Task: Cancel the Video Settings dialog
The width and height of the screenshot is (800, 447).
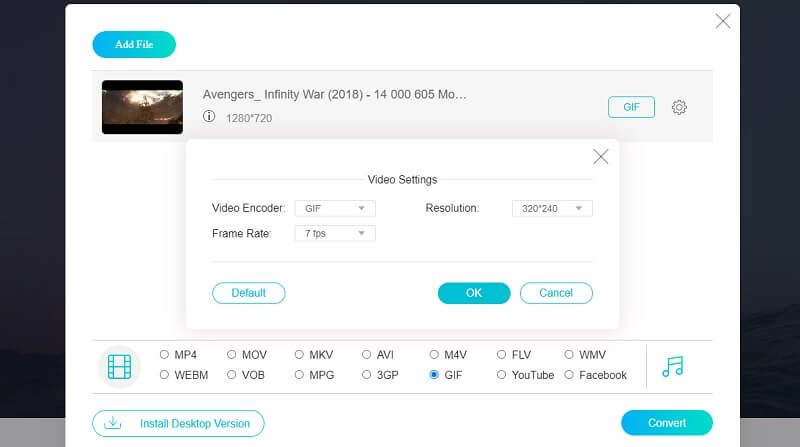Action: click(x=556, y=293)
